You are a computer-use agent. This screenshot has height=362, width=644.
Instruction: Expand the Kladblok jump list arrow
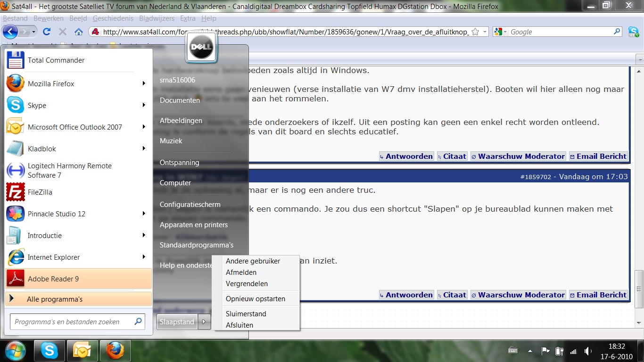[x=144, y=149]
